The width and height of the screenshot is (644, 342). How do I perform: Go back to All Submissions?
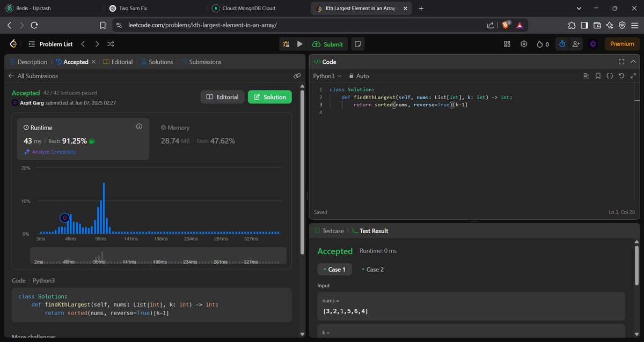(33, 76)
